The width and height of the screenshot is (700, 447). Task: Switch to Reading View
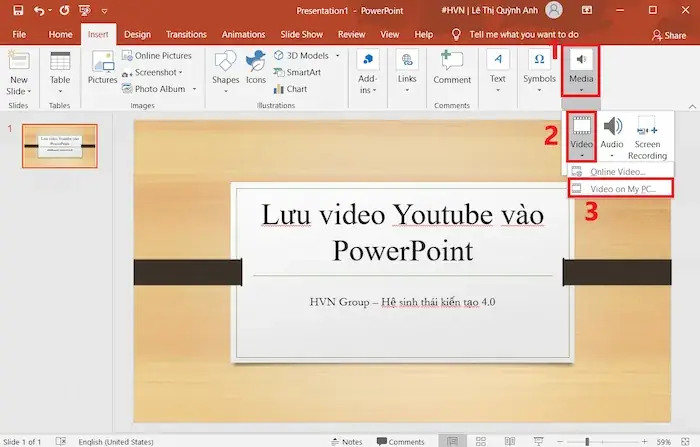click(x=509, y=441)
